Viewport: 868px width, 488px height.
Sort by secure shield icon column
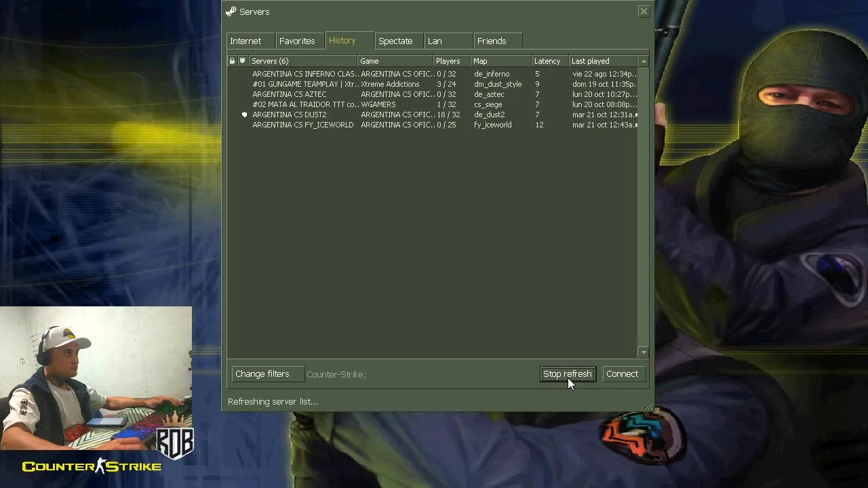243,61
